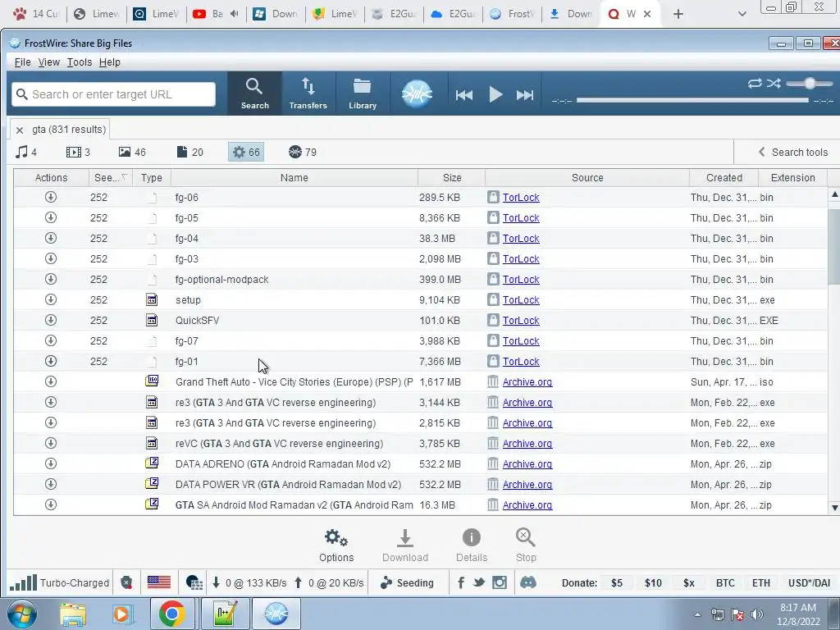Screen dimensions: 840x630
Task: Click the firewall status icon in status bar
Action: 194,583
